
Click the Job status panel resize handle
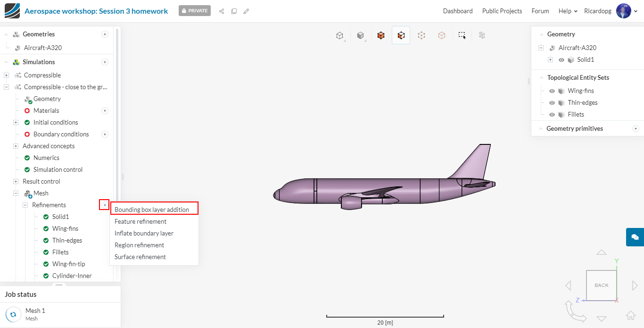pos(59,285)
